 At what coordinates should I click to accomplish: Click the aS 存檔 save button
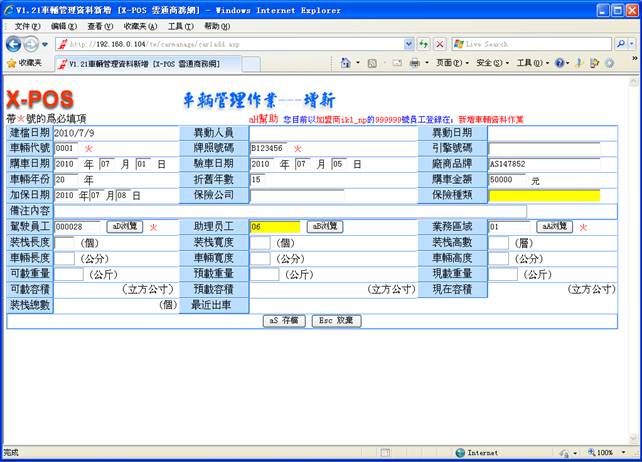(x=285, y=321)
